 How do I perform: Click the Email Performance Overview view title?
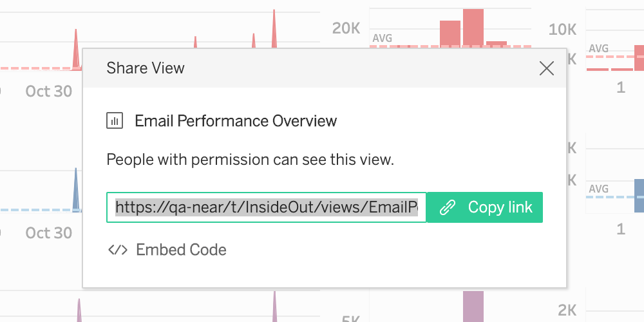236,121
